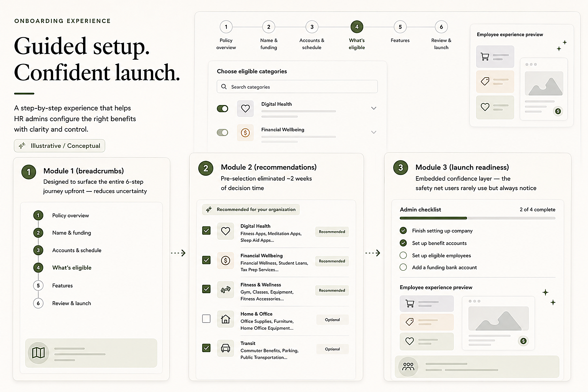Click the cart icon in top Employee experience preview
Viewport: 588px width, 392px height.
pyautogui.click(x=485, y=57)
